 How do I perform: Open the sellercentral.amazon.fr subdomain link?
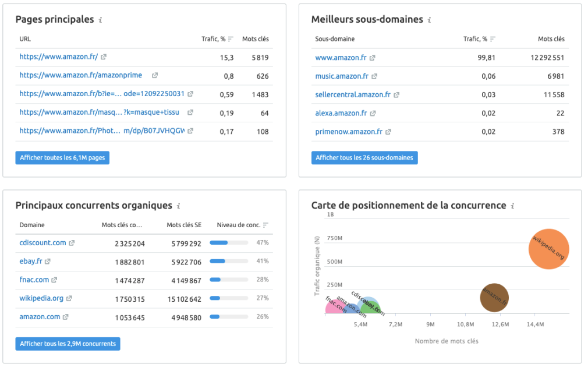353,94
